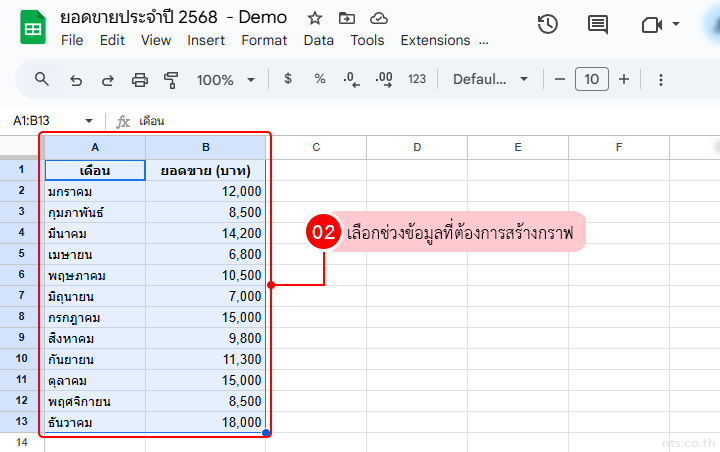Expand the name box A1:B13 dropdown
The width and height of the screenshot is (720, 452).
[x=88, y=121]
